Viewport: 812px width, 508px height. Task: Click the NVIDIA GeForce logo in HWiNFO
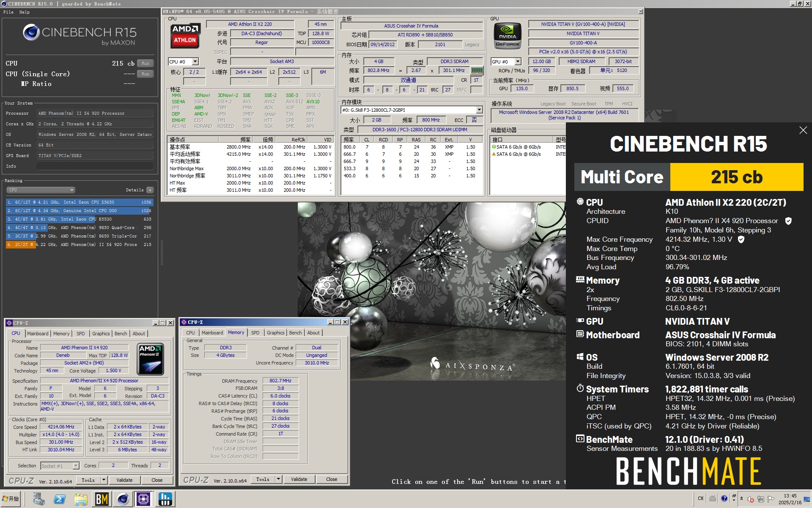(x=507, y=36)
